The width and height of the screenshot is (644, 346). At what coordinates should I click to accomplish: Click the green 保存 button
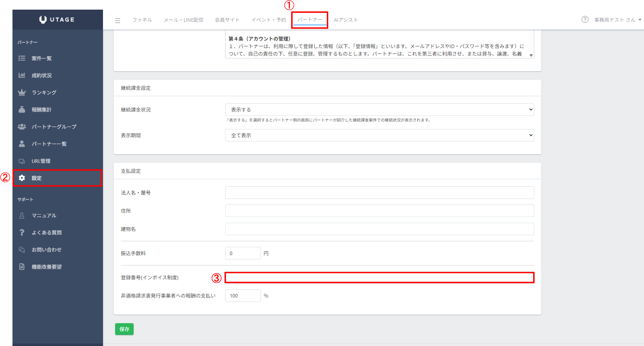[x=124, y=329]
